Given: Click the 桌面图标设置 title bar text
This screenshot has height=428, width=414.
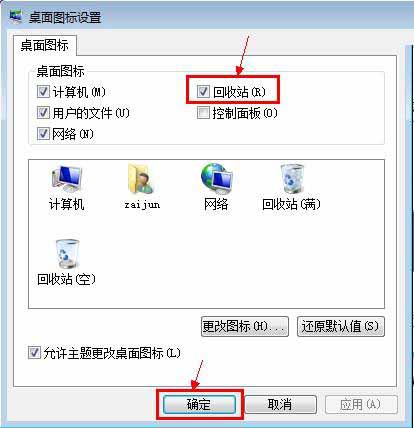Looking at the screenshot, I should pyautogui.click(x=65, y=17).
